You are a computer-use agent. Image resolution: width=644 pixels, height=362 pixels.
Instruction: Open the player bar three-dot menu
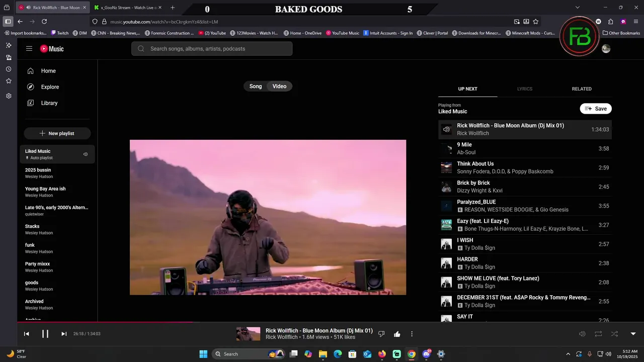point(412,334)
